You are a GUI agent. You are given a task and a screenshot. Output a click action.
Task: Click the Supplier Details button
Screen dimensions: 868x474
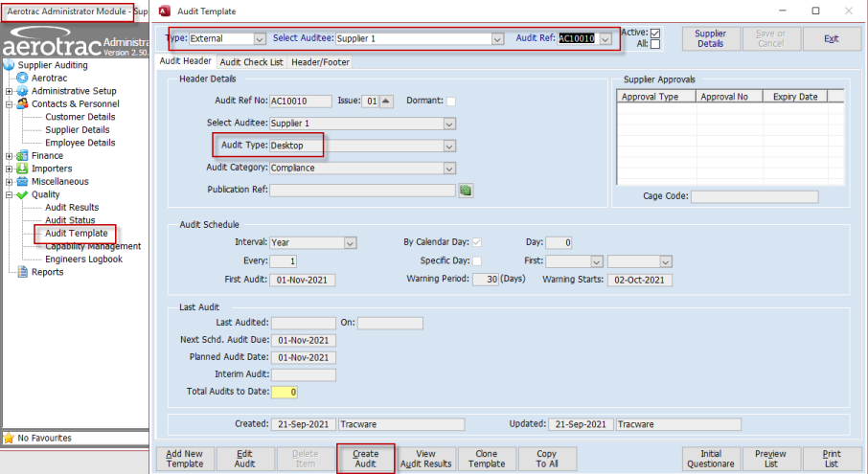tap(710, 38)
